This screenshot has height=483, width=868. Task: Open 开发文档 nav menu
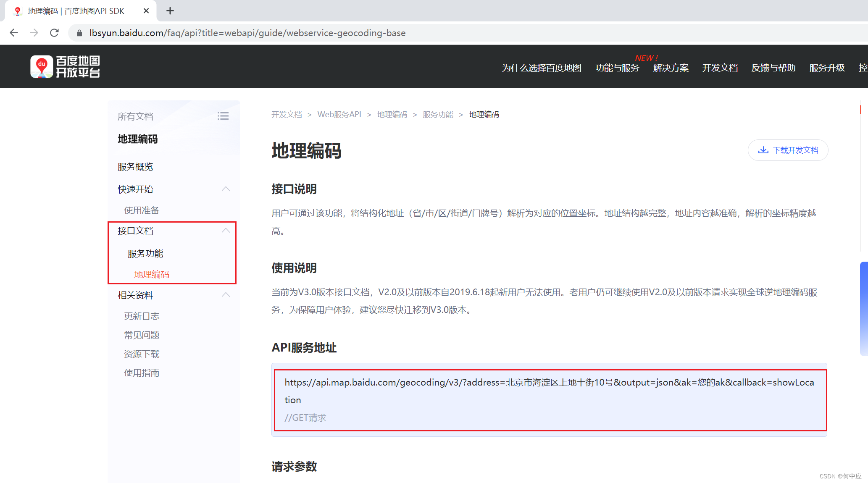720,68
